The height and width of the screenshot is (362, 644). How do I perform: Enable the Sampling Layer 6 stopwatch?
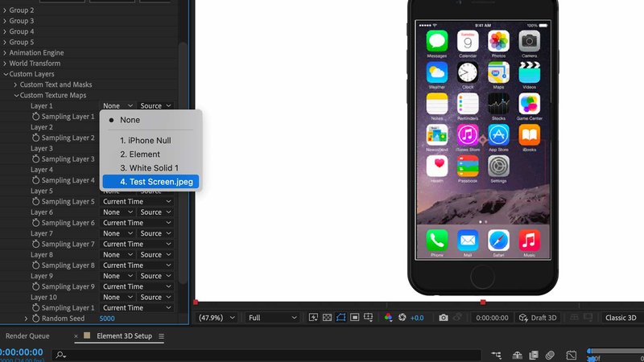35,223
